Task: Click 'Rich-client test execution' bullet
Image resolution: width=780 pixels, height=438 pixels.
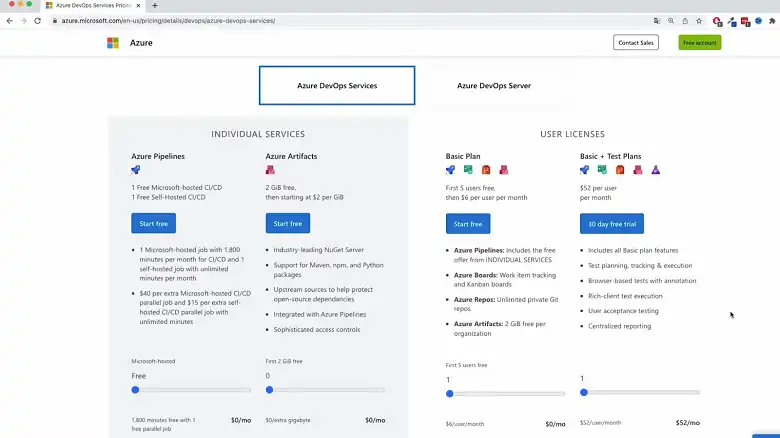Action: [x=625, y=296]
